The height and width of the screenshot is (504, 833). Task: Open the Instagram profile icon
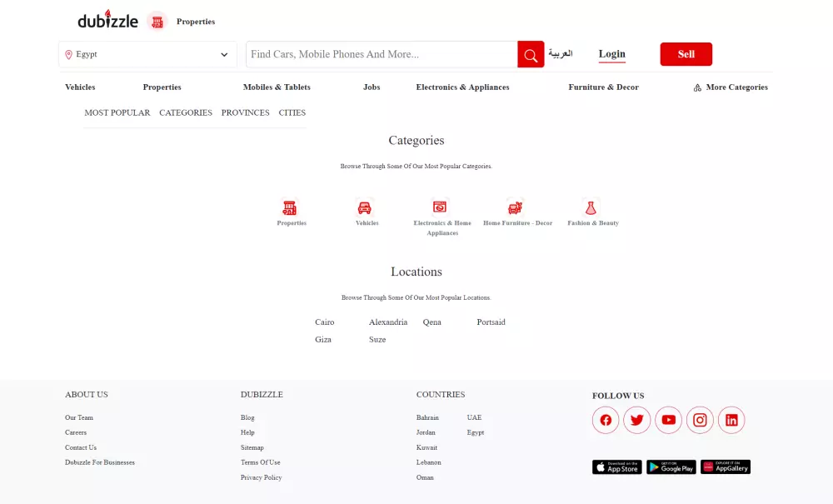point(700,420)
